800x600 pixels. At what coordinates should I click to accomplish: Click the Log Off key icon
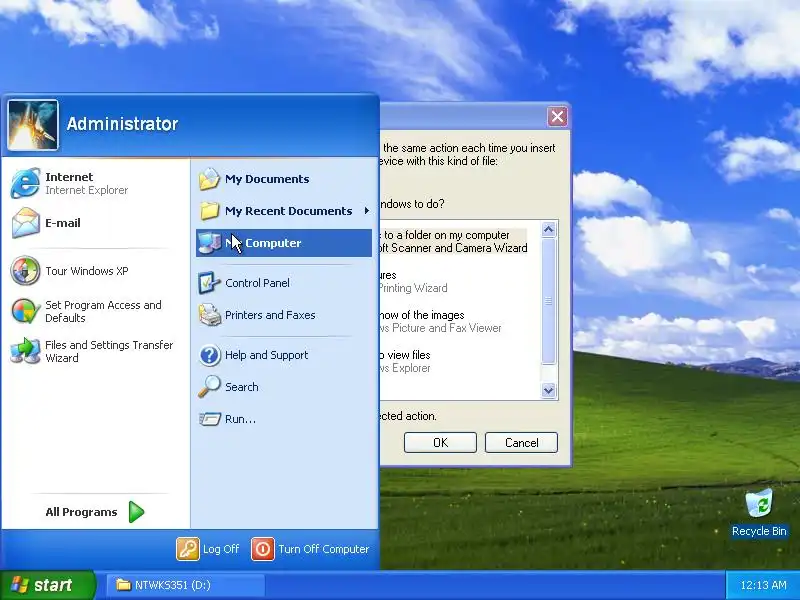(x=188, y=549)
